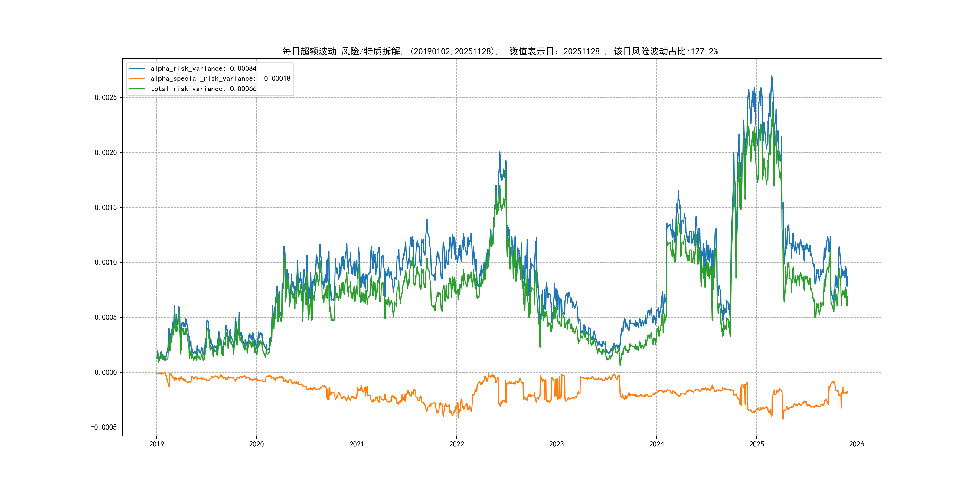Screen dimensions: 980x490
Task: Click the orange alpha_special_risk_variance legend line
Action: tap(137, 79)
